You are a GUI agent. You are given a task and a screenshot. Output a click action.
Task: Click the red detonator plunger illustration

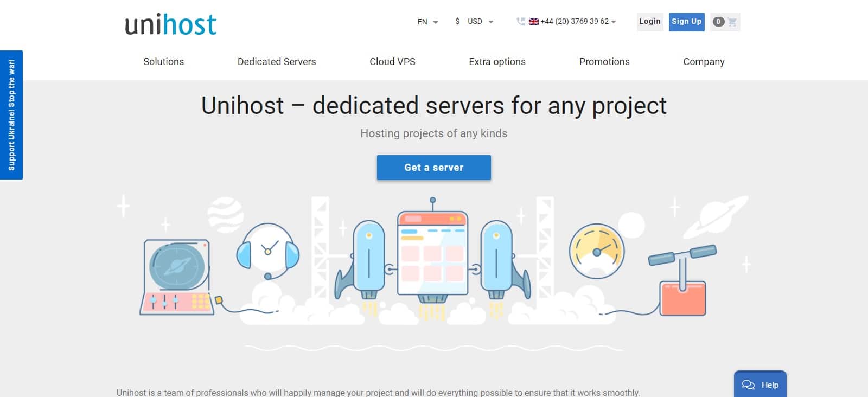coord(682,281)
